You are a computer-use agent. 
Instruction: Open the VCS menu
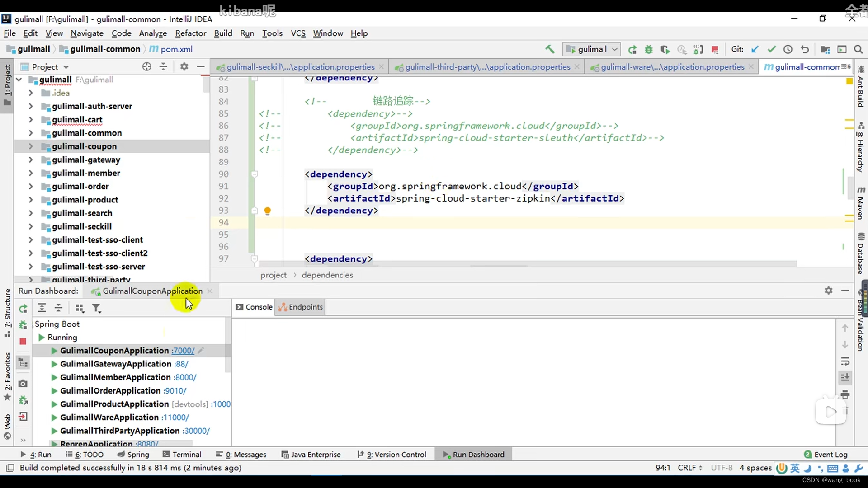[298, 33]
